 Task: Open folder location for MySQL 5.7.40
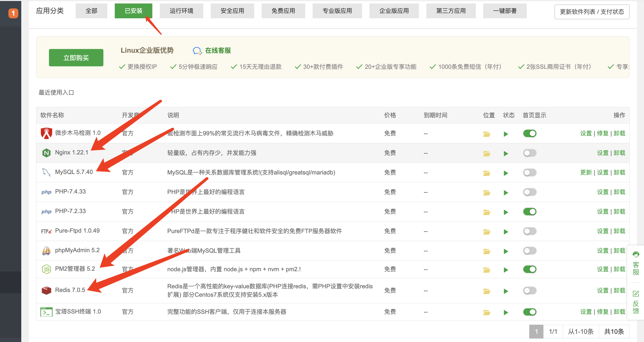click(486, 173)
